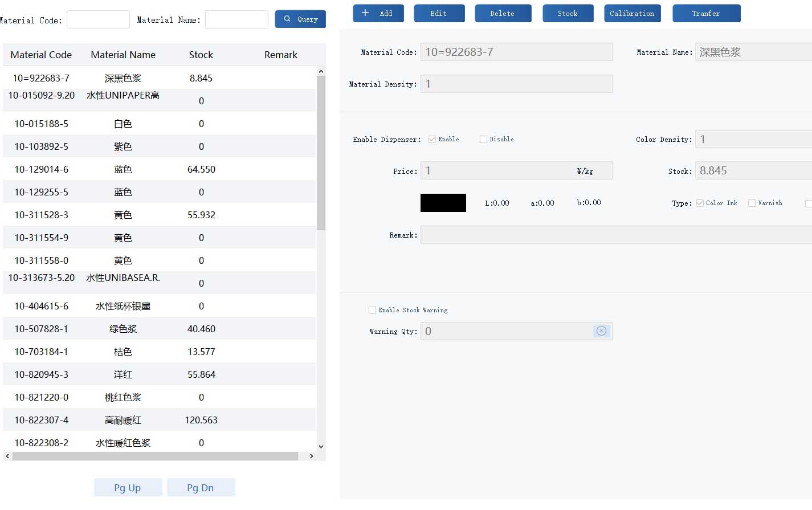The height and width of the screenshot is (510, 812).
Task: Click the stock value 55.932
Action: click(x=201, y=215)
